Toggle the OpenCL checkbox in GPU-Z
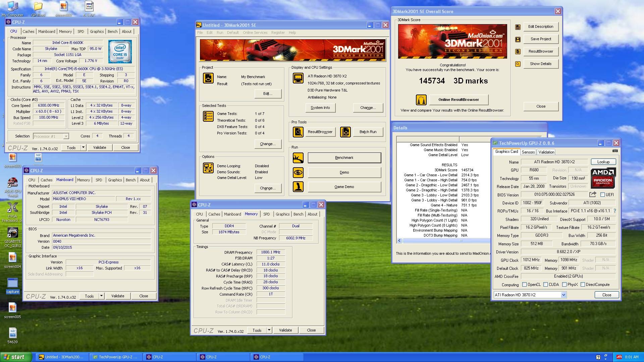Image resolution: width=644 pixels, height=362 pixels. point(524,285)
